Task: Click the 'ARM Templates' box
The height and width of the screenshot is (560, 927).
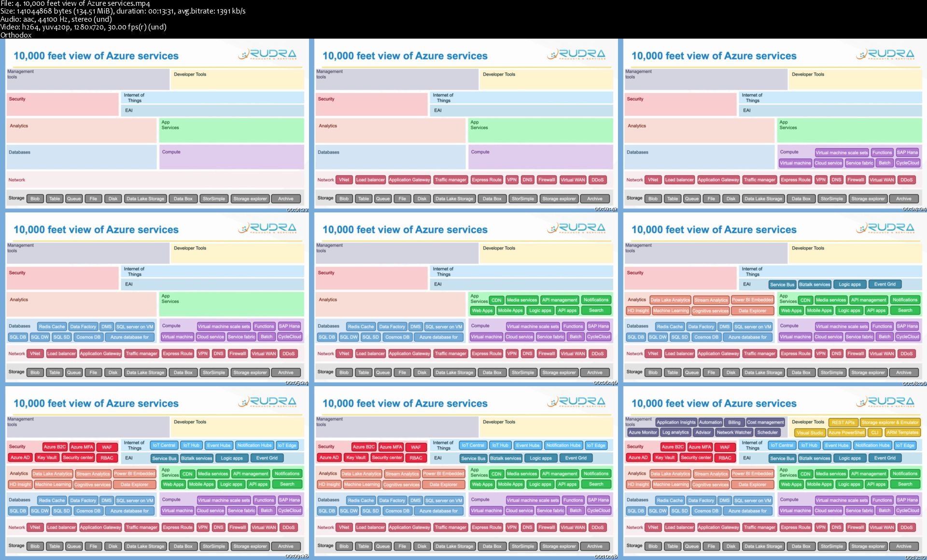Action: pyautogui.click(x=902, y=433)
